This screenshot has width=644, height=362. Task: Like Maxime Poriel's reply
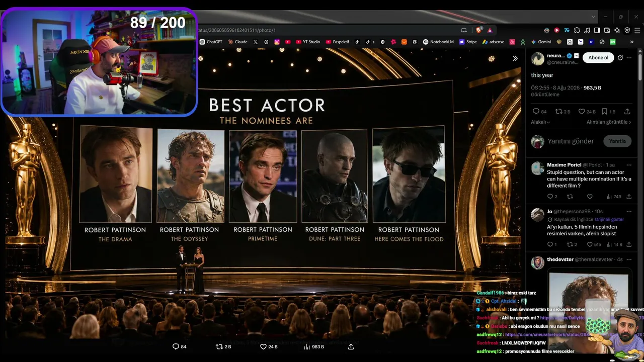pyautogui.click(x=590, y=197)
